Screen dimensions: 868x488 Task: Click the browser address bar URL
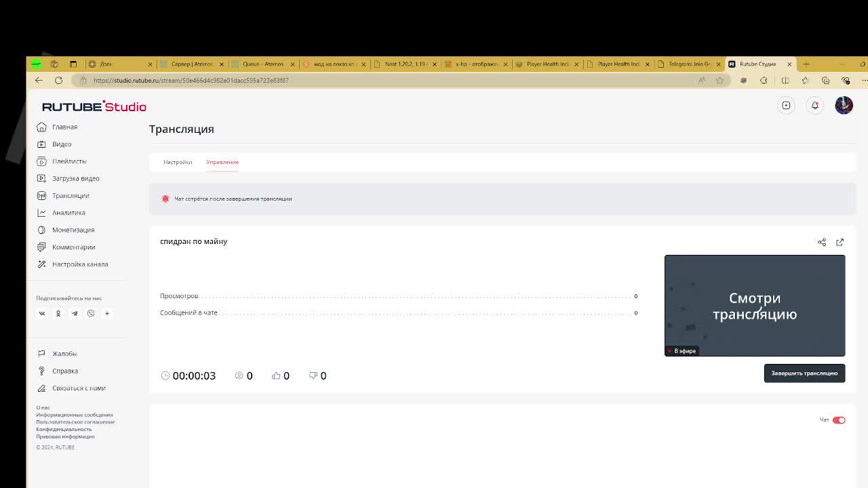pyautogui.click(x=191, y=80)
